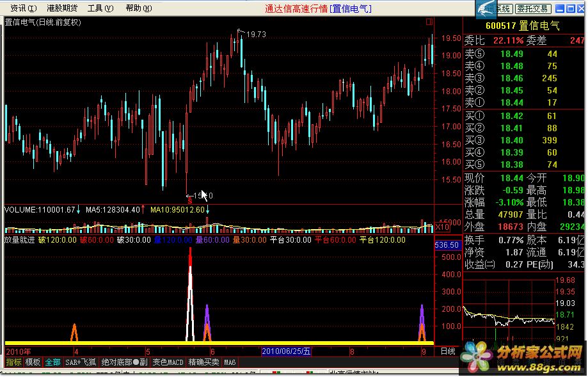Click the 平台30:0.00 indicator value

click(290, 240)
